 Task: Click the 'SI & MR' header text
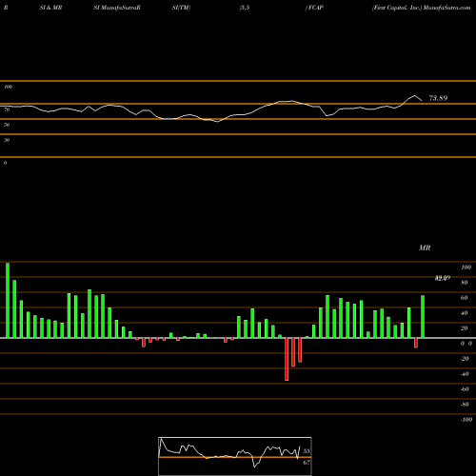(50, 8)
